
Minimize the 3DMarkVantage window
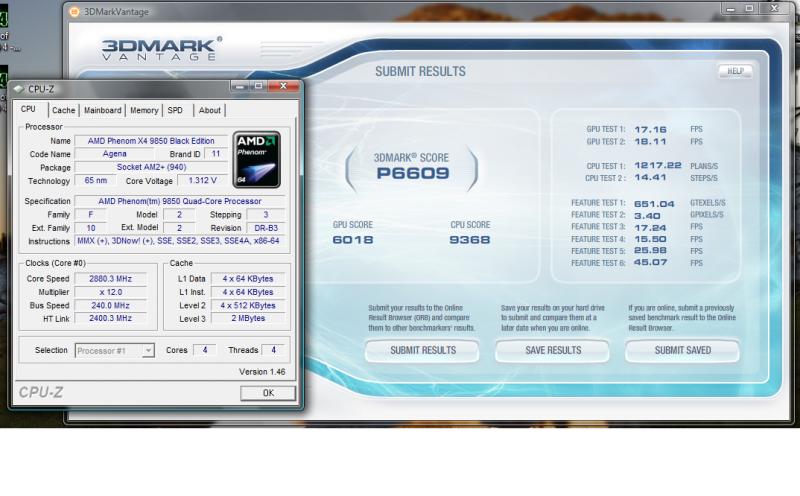[731, 8]
